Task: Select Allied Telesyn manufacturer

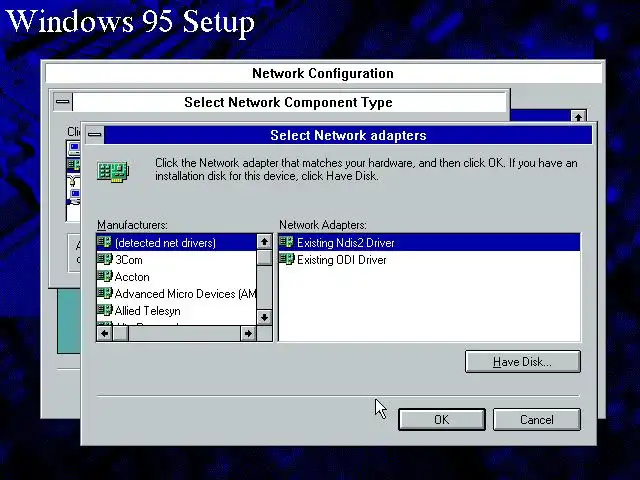Action: point(176,311)
